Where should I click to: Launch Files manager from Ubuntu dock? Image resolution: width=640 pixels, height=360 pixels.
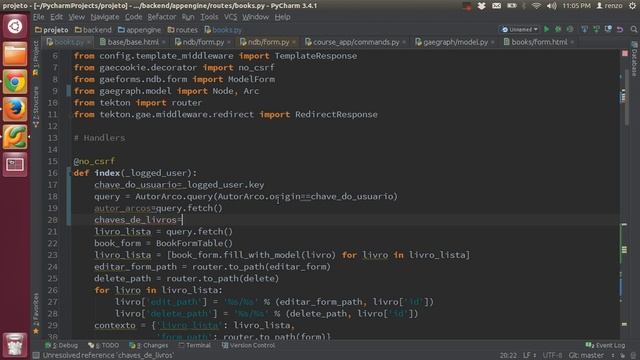tap(15, 54)
